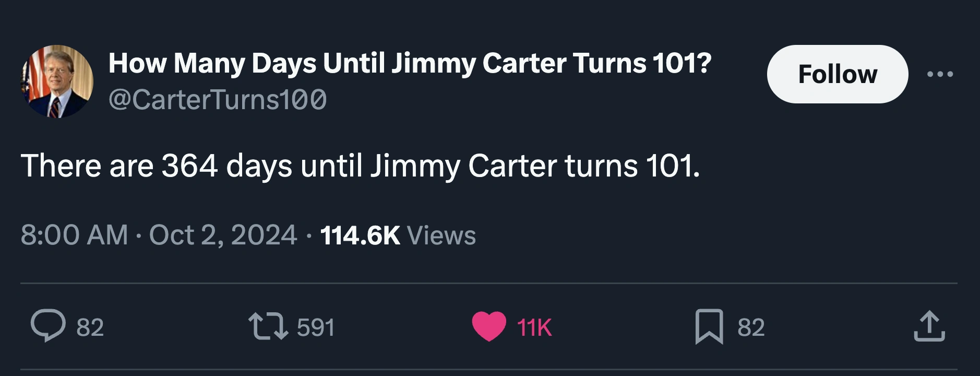
Task: Unlike the tweet using the pink heart
Action: pyautogui.click(x=489, y=326)
